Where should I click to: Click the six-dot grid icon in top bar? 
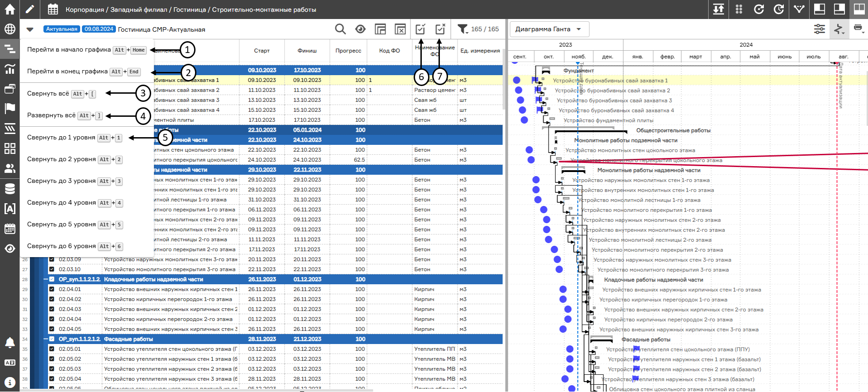739,9
